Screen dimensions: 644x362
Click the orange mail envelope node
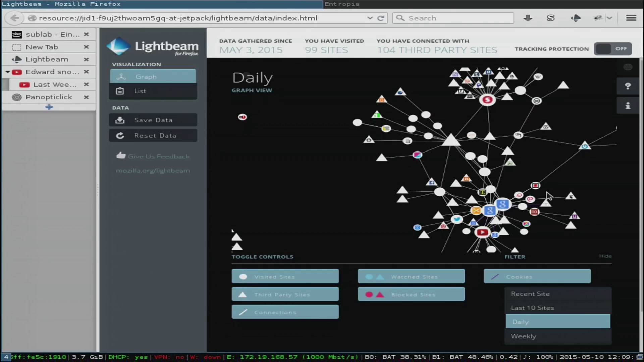476,210
